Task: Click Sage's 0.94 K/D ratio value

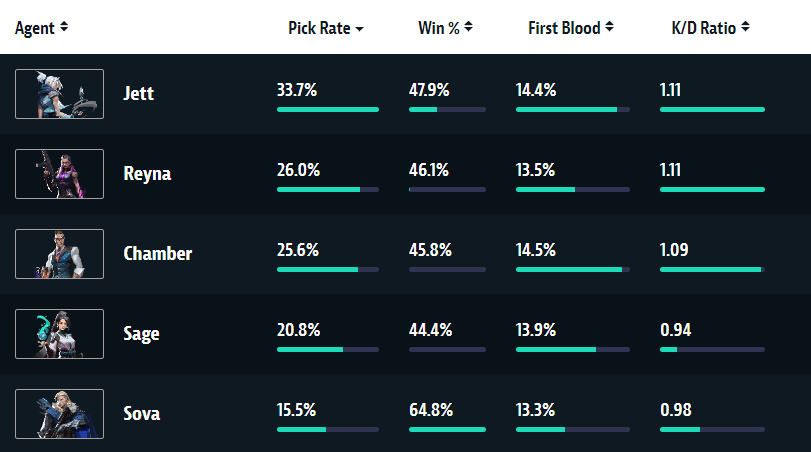Action: pos(675,330)
